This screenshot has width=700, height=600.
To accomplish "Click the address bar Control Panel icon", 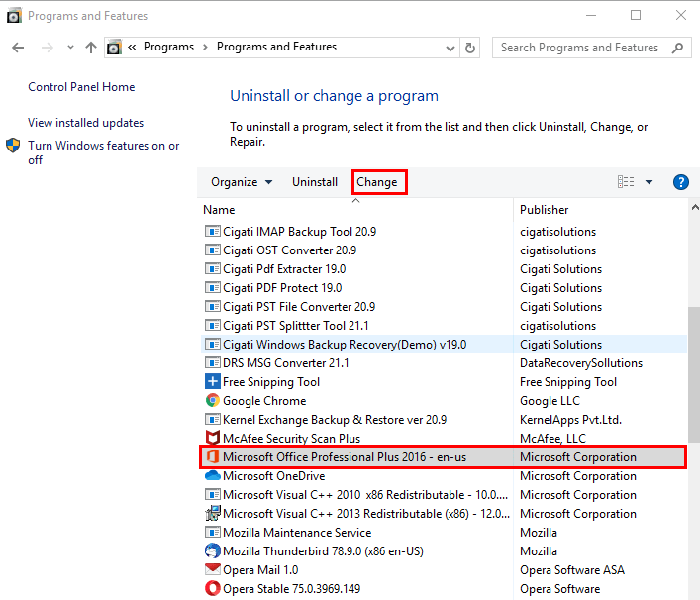I will (114, 47).
